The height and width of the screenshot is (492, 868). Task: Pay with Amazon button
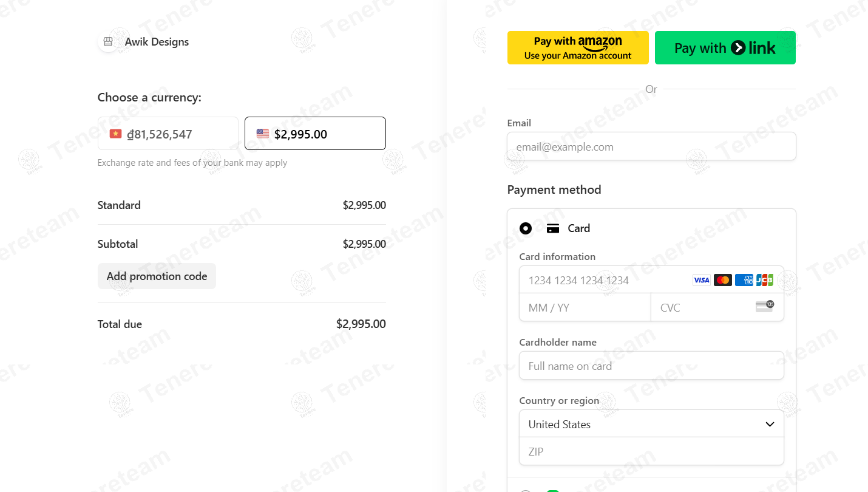pos(578,48)
